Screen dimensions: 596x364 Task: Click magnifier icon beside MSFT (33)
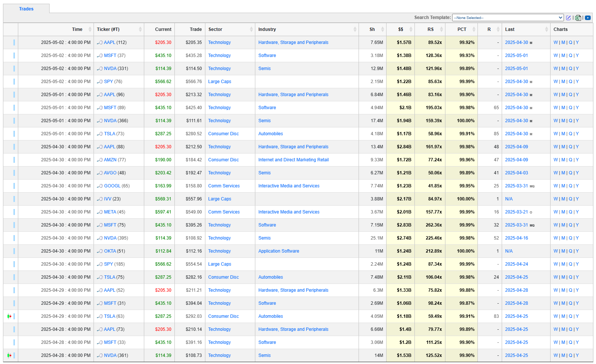click(x=100, y=342)
